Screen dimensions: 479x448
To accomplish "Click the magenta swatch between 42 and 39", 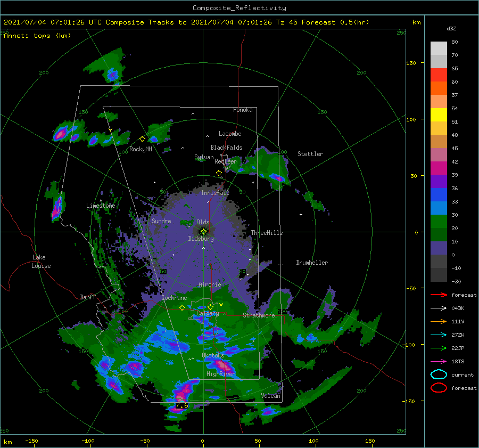I will pyautogui.click(x=439, y=168).
